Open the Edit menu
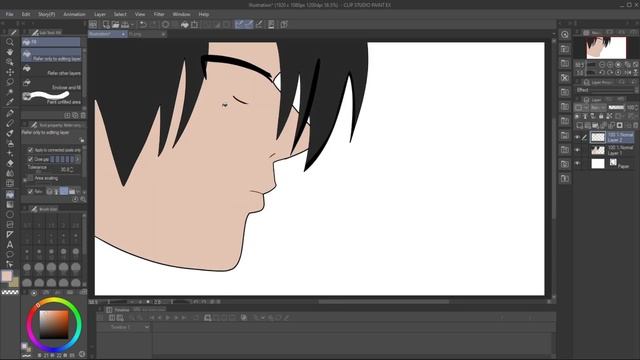Viewport: 640px width, 360px height. pos(26,14)
